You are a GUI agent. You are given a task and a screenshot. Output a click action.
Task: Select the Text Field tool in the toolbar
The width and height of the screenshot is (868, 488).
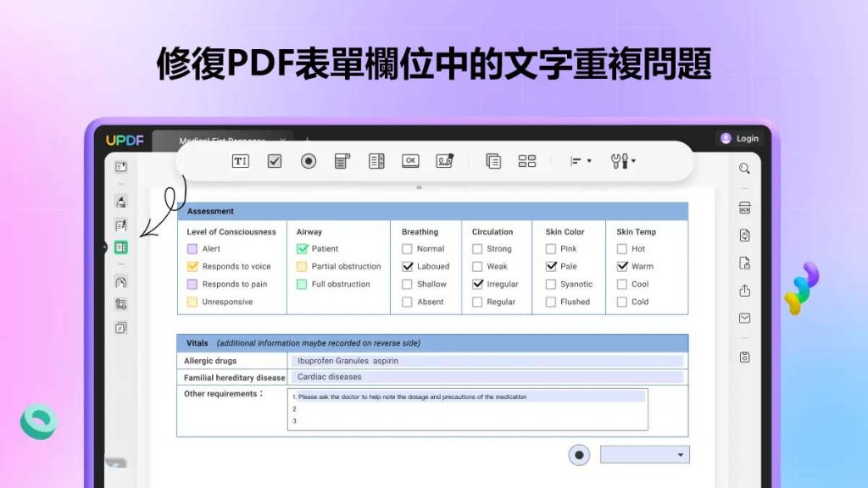[240, 161]
